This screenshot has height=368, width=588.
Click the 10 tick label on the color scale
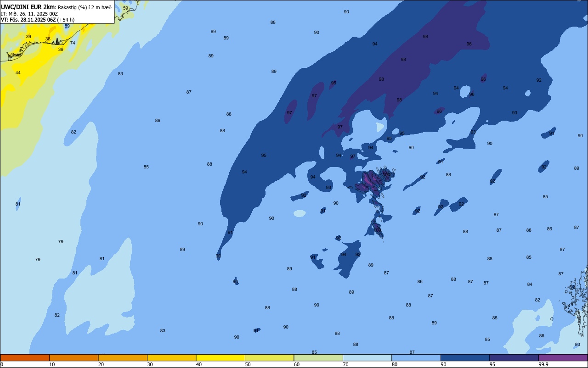52,364
